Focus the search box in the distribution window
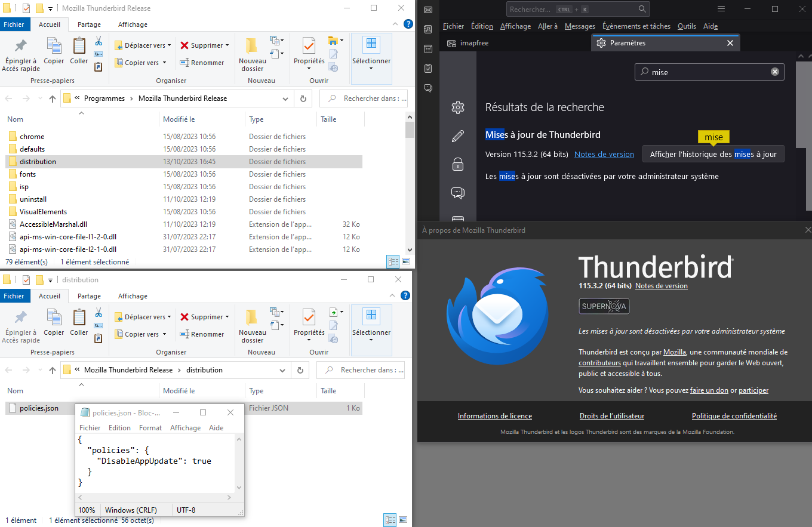 (361, 370)
